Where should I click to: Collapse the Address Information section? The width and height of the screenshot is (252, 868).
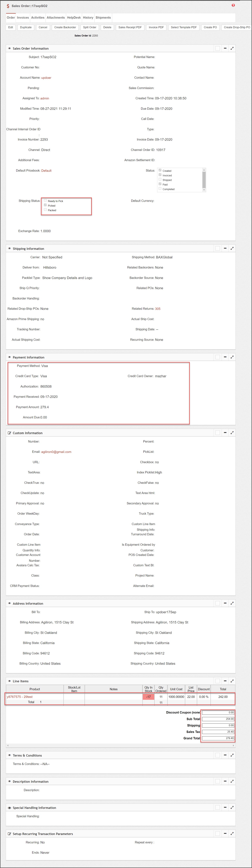225,603
